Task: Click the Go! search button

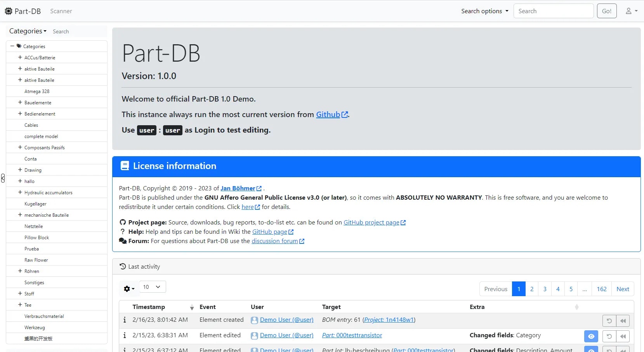Action: tap(607, 11)
